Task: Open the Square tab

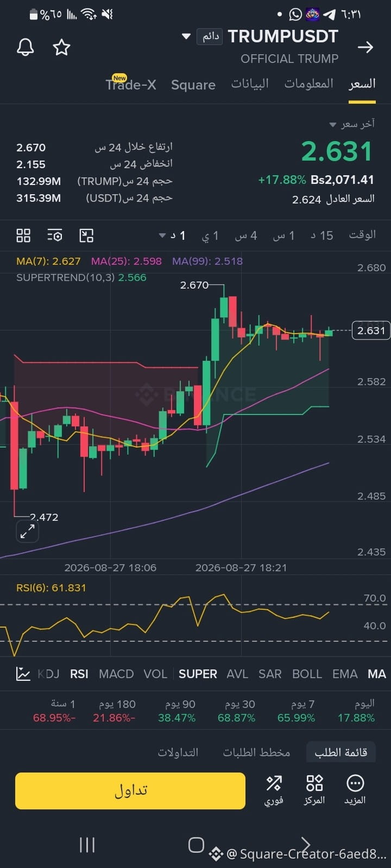Action: [x=193, y=85]
